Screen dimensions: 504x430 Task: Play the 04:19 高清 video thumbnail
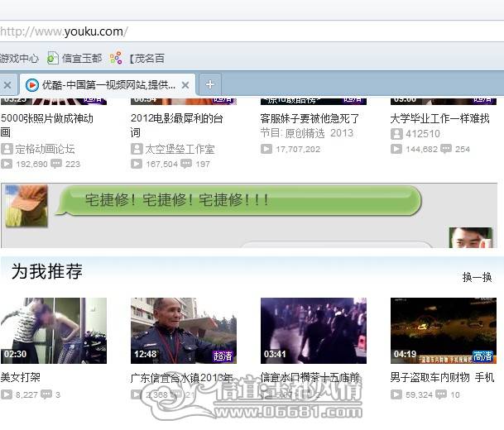coord(444,331)
